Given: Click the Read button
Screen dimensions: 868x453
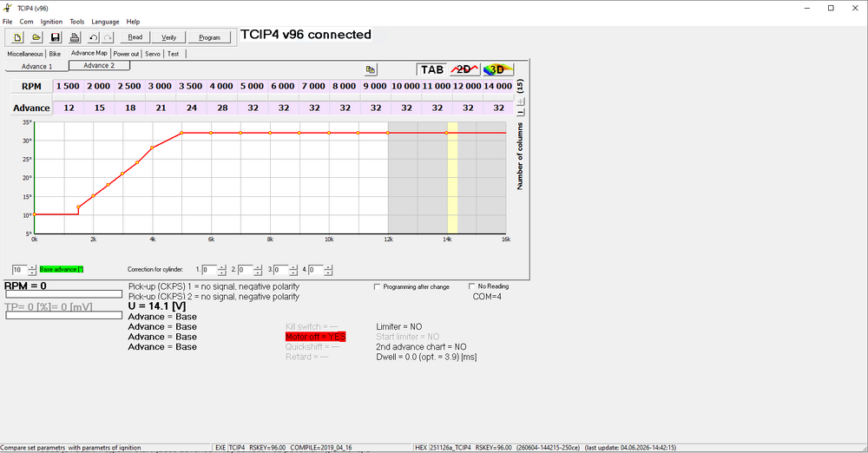Looking at the screenshot, I should [x=135, y=37].
